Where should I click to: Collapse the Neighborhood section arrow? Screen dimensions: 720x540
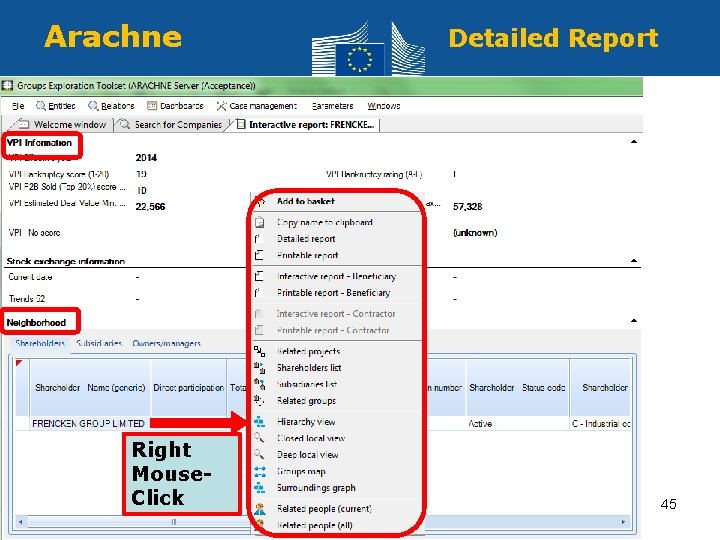click(x=634, y=321)
